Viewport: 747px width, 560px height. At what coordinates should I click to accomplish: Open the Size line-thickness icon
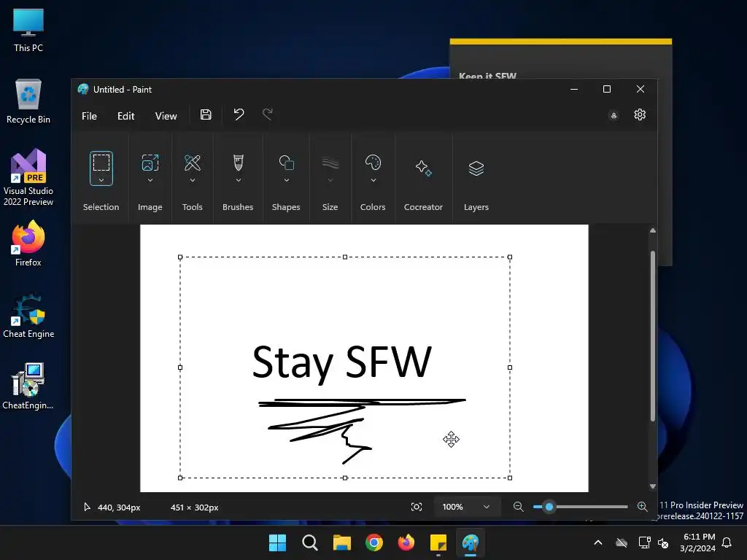(x=330, y=163)
